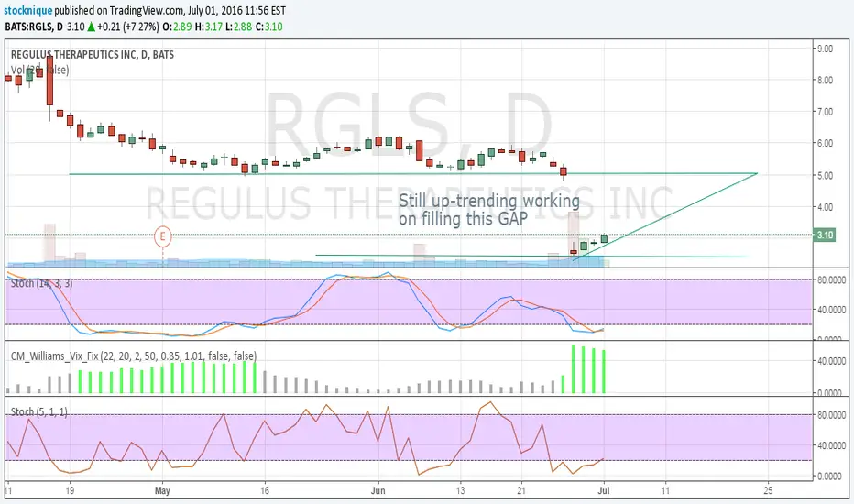Click the date axis label '13'
The image size is (854, 504).
460,490
